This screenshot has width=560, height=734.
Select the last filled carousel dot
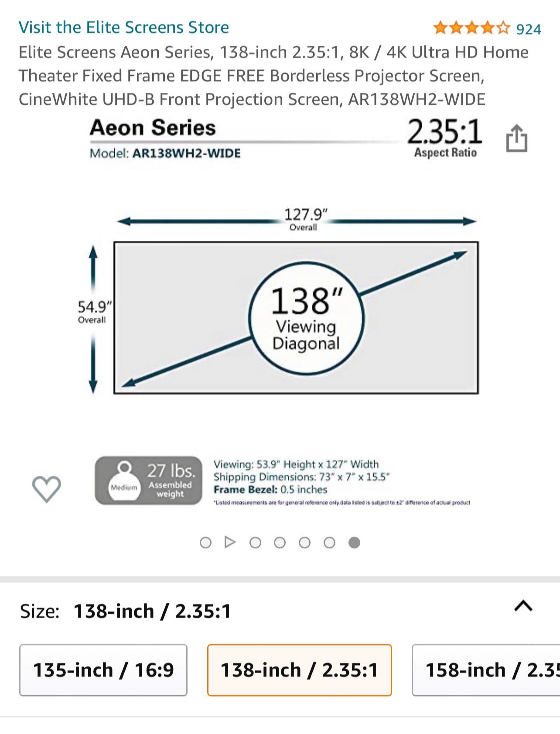354,543
